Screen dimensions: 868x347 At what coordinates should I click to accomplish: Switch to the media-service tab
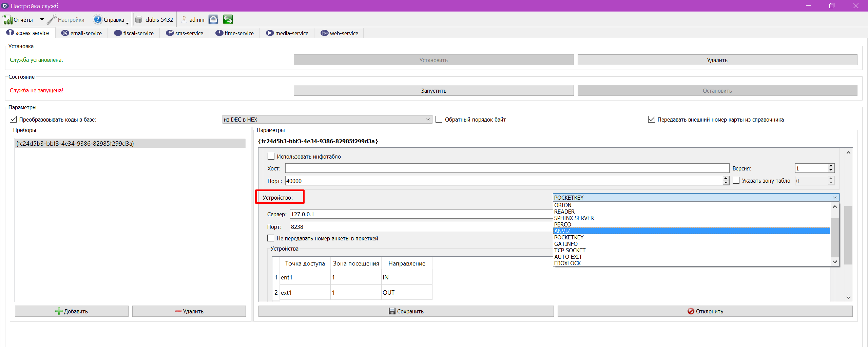coord(287,33)
